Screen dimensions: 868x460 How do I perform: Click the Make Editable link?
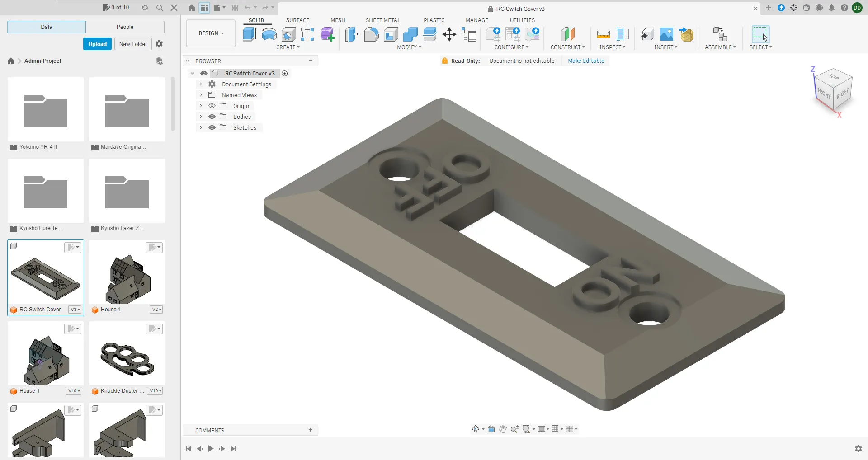click(586, 61)
